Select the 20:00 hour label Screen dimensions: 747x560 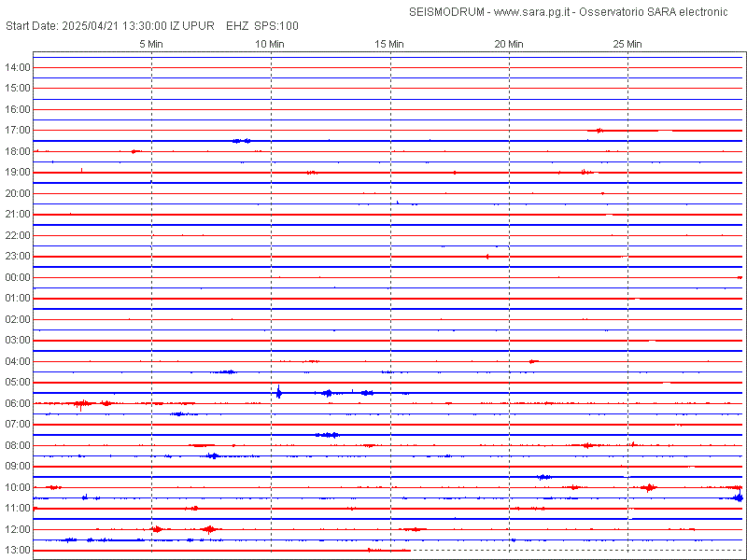point(18,193)
